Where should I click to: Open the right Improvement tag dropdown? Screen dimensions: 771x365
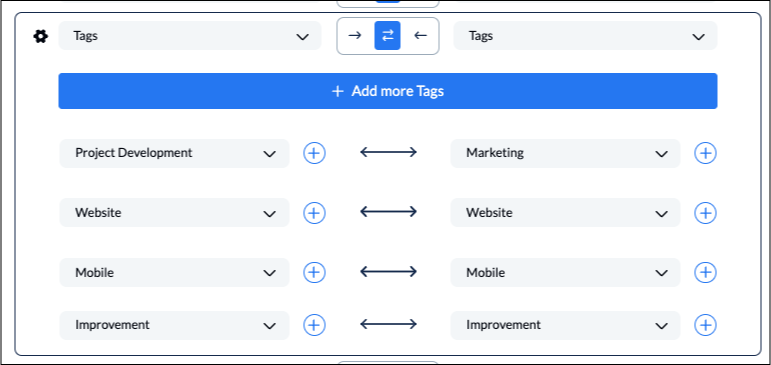tap(565, 325)
